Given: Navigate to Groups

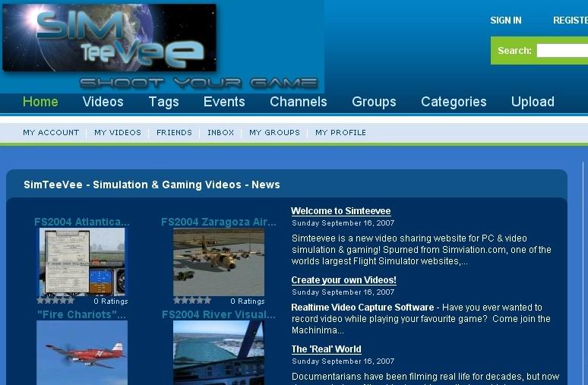Looking at the screenshot, I should pyautogui.click(x=374, y=102).
